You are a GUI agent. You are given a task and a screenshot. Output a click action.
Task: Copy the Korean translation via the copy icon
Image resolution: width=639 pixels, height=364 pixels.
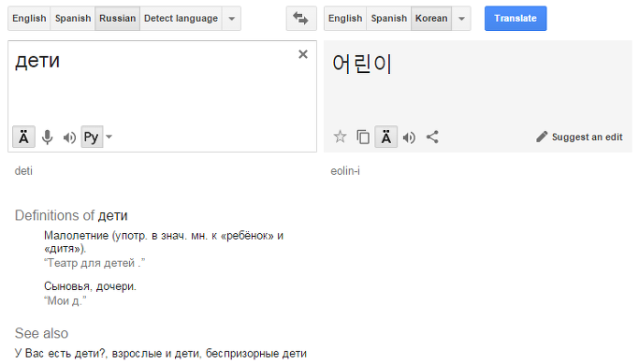coord(363,137)
